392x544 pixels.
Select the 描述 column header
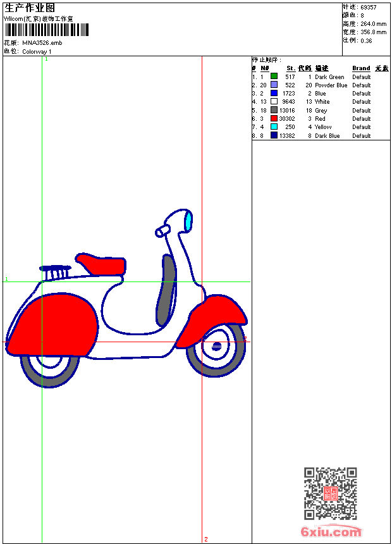(322, 68)
